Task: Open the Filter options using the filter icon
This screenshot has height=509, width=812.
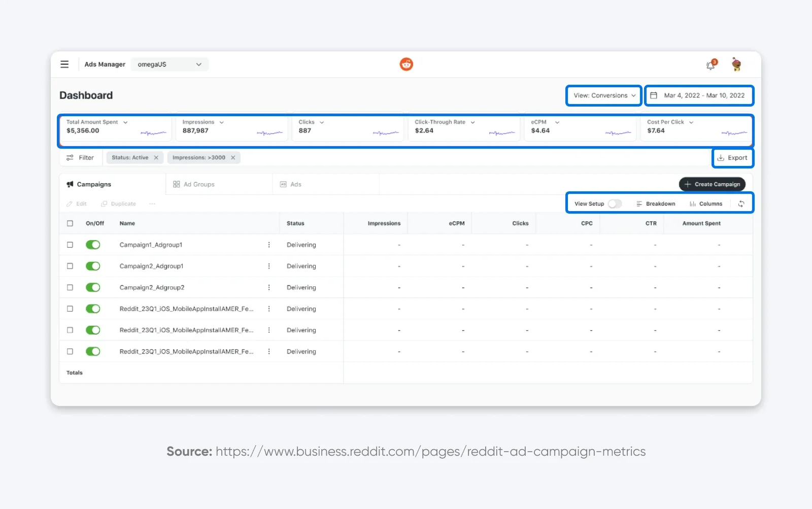Action: pyautogui.click(x=70, y=157)
